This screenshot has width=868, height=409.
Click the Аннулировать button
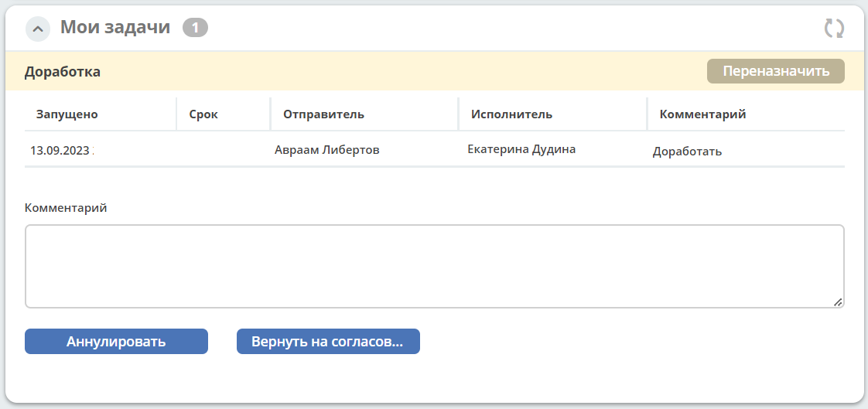116,342
